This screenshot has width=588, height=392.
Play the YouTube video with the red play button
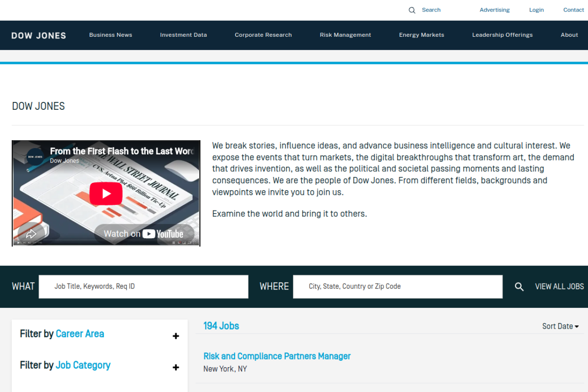[x=106, y=193]
